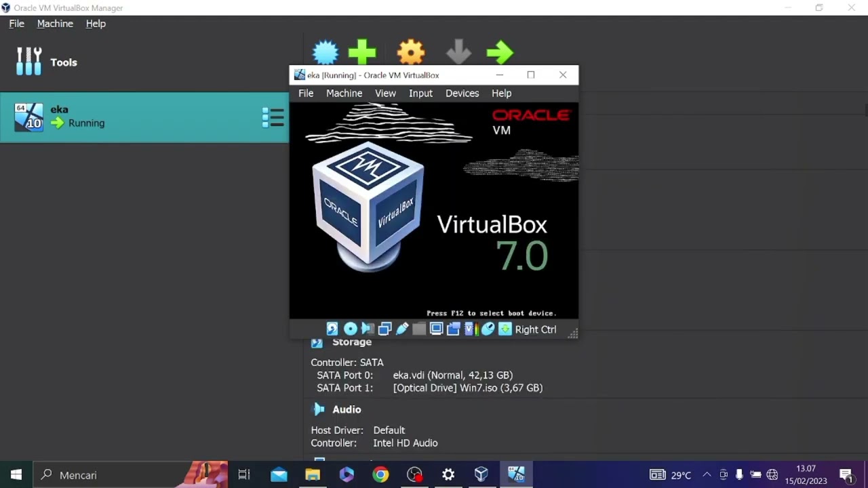Click the Add machine green plus icon
Screen dimensions: 868x488
[x=362, y=52]
